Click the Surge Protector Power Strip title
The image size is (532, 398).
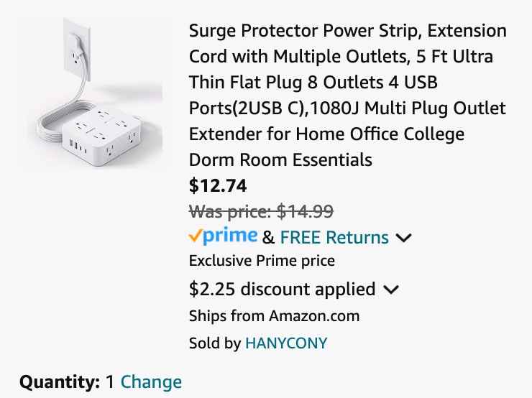point(348,95)
